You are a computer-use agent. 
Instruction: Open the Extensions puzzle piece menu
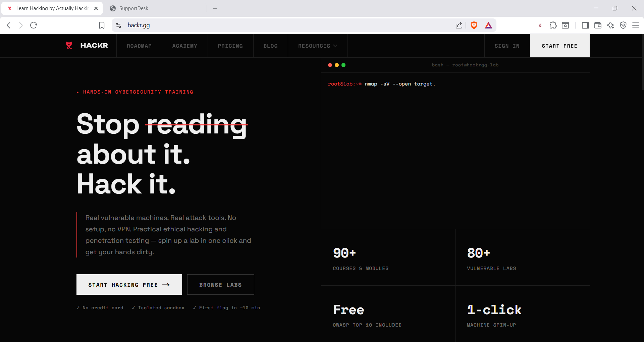tap(553, 25)
